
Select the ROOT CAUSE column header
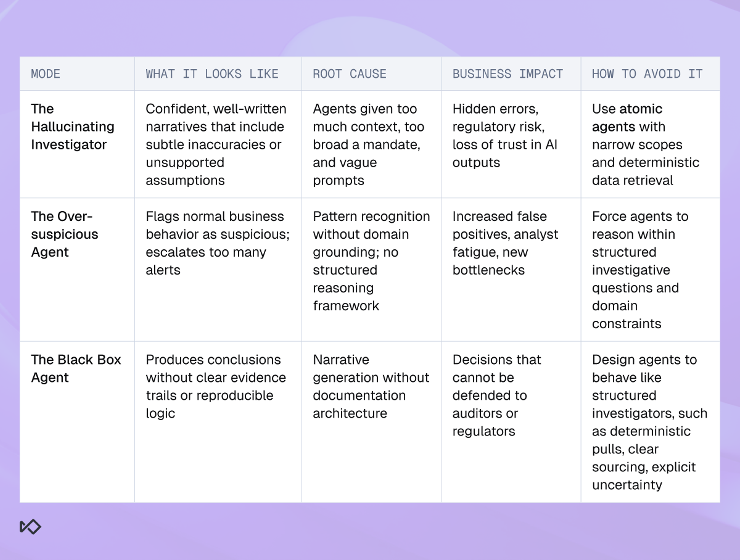point(350,74)
